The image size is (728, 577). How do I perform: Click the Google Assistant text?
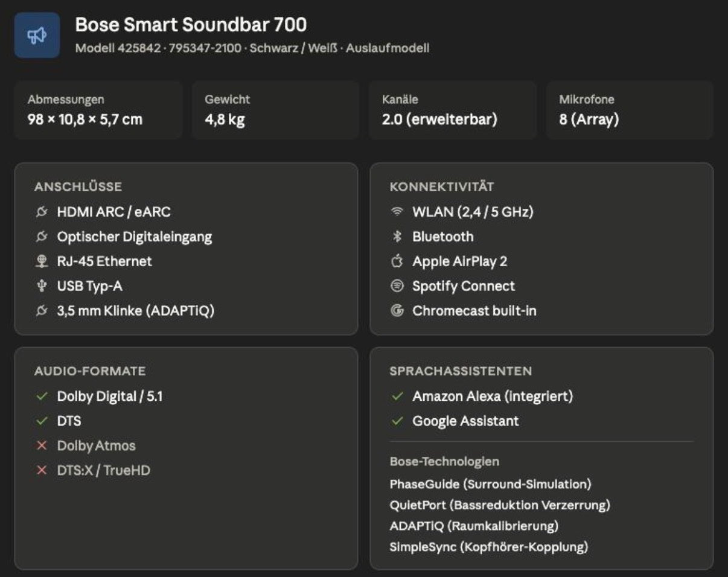pyautogui.click(x=465, y=421)
